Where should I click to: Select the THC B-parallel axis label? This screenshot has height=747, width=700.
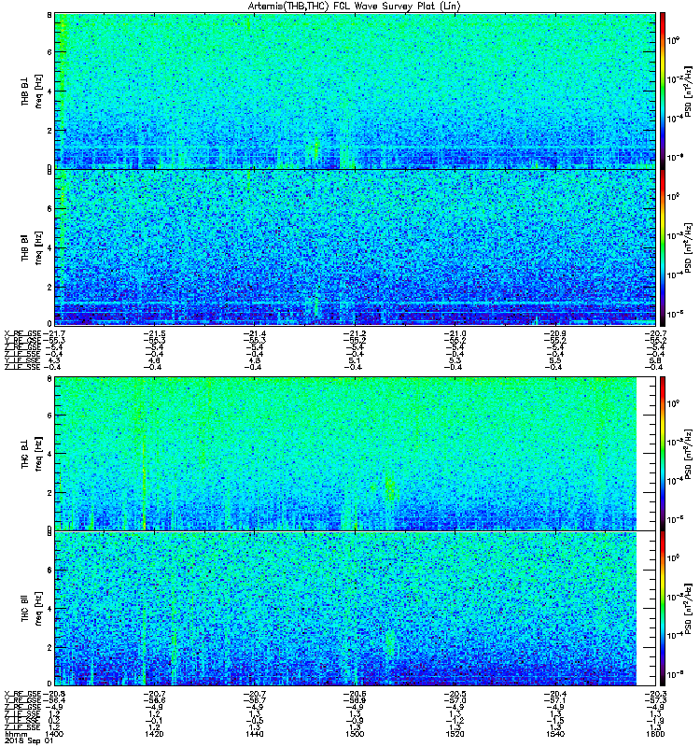[25, 607]
